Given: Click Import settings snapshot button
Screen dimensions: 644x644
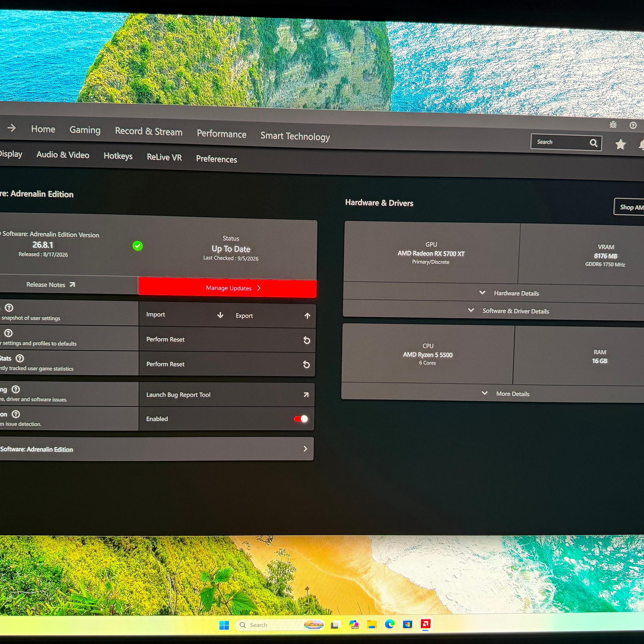Looking at the screenshot, I should coord(185,315).
